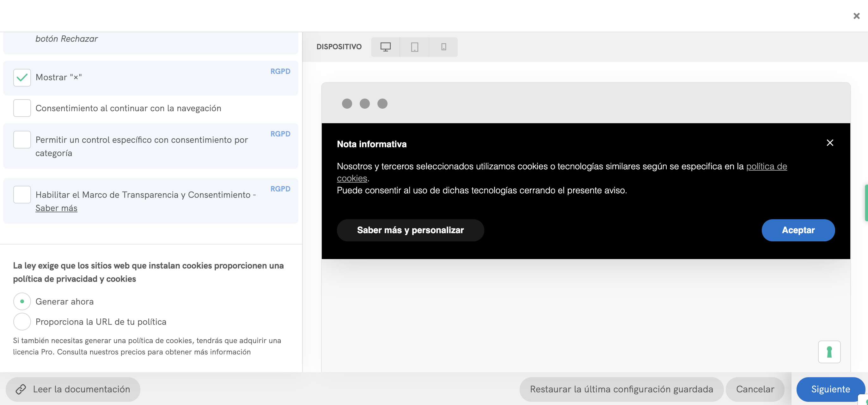
Task: Dismiss the Nota informativa banner with its X icon
Action: pos(830,143)
